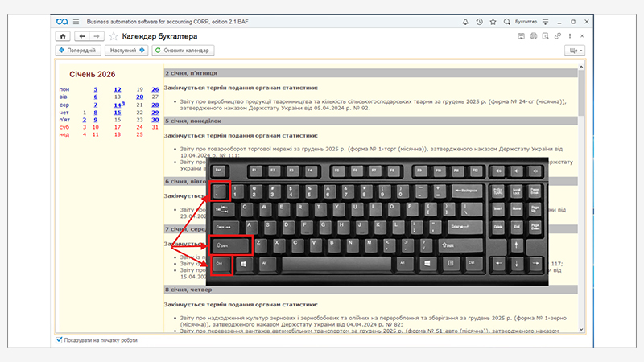Viewport: 644px width, 362px height.
Task: Click the 'Попередній' button
Action: 78,50
